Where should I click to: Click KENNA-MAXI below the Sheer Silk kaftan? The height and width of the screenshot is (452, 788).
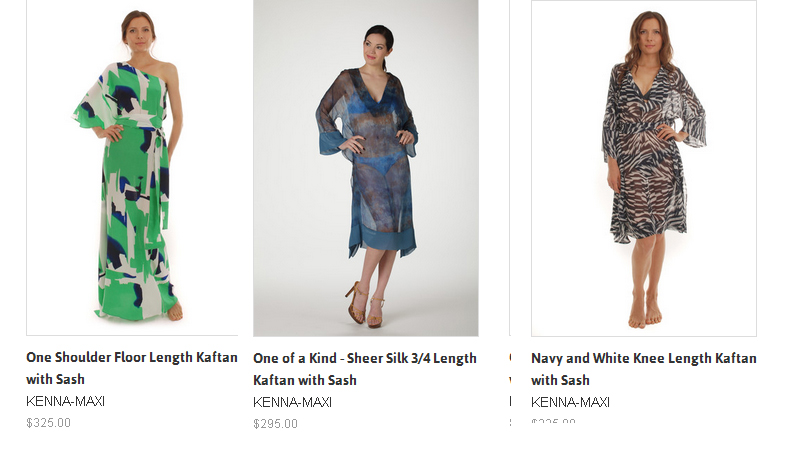292,402
